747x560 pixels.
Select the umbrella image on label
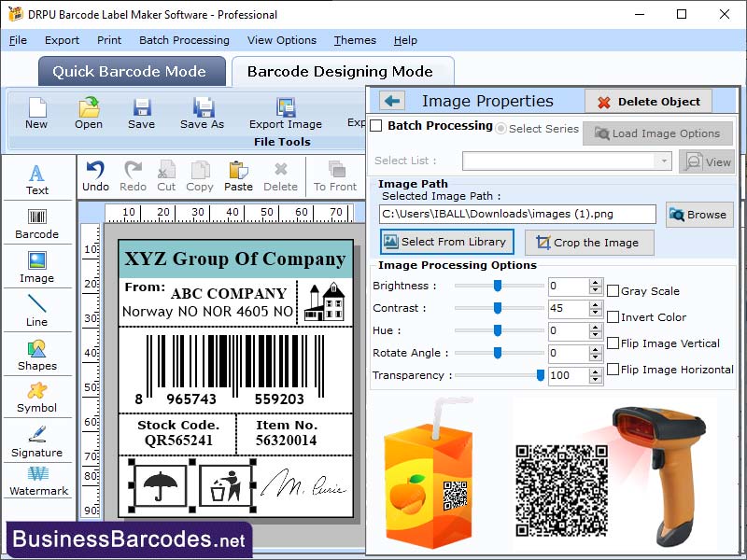coord(160,485)
